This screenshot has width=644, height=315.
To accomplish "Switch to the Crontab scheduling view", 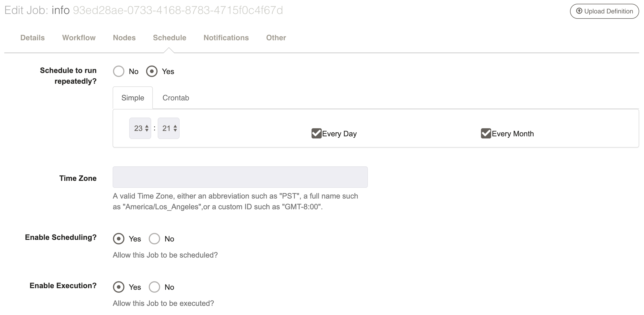I will [x=176, y=98].
